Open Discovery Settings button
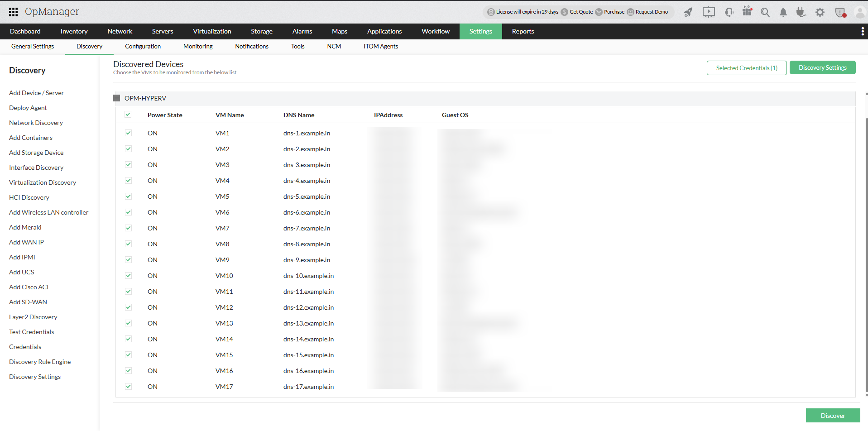 coord(822,67)
